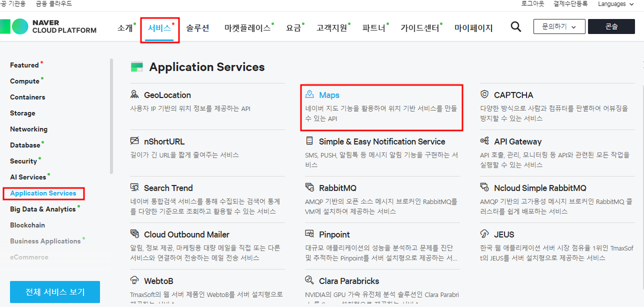The width and height of the screenshot is (644, 307).
Task: Select AI Services in the sidebar
Action: pyautogui.click(x=28, y=177)
